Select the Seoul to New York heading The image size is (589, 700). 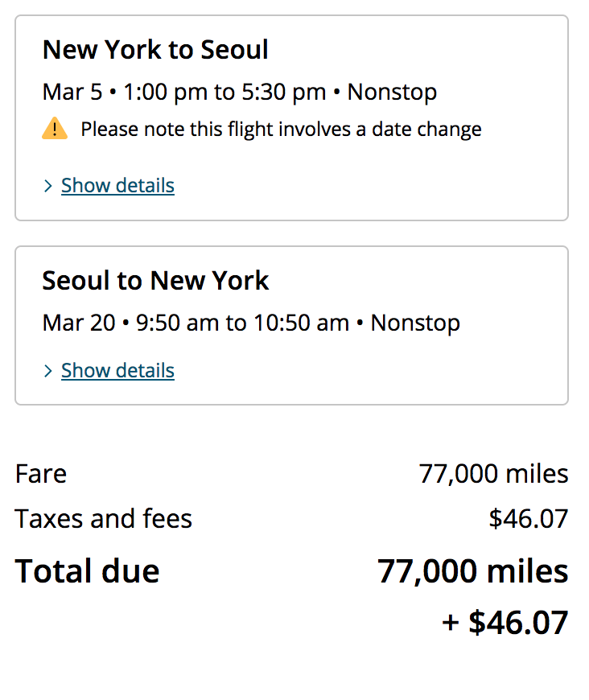[155, 280]
